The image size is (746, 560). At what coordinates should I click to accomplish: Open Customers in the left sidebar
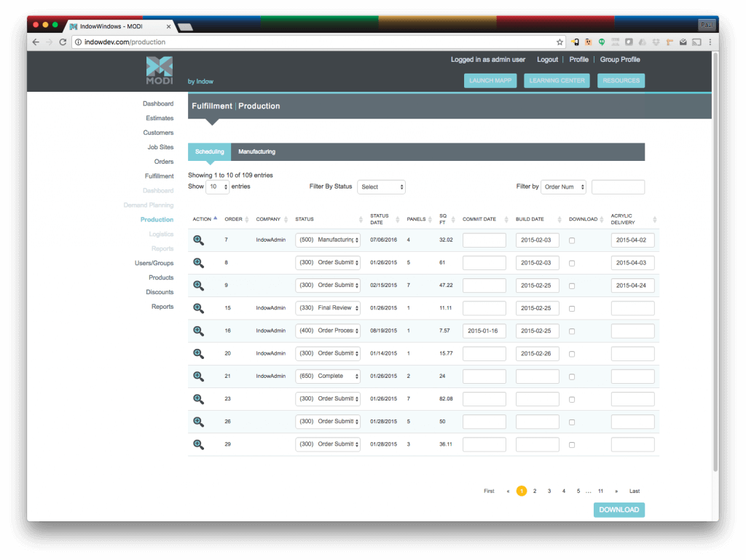(x=158, y=133)
